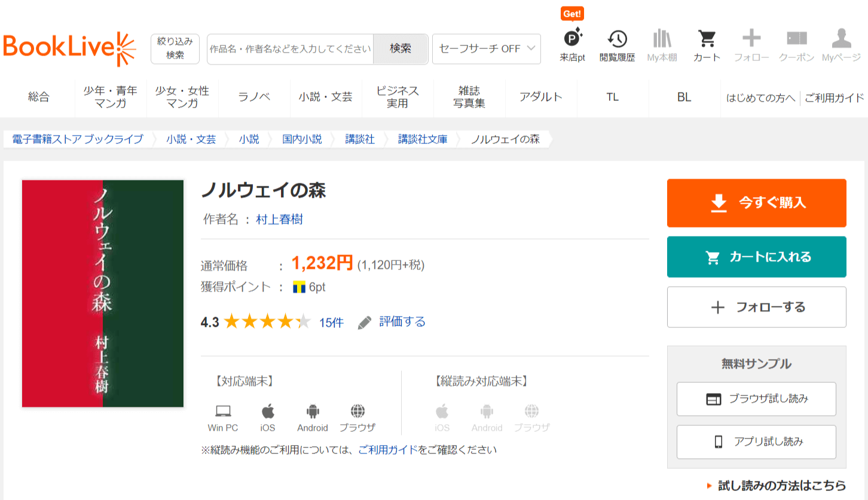Open the 絞り込み検索 filter search
This screenshot has width=868, height=500.
coord(175,48)
